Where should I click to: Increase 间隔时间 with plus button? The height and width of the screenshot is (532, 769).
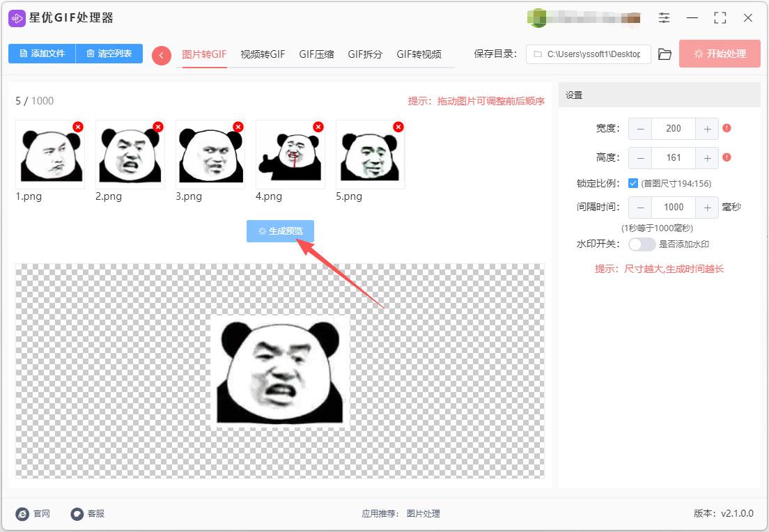[707, 208]
